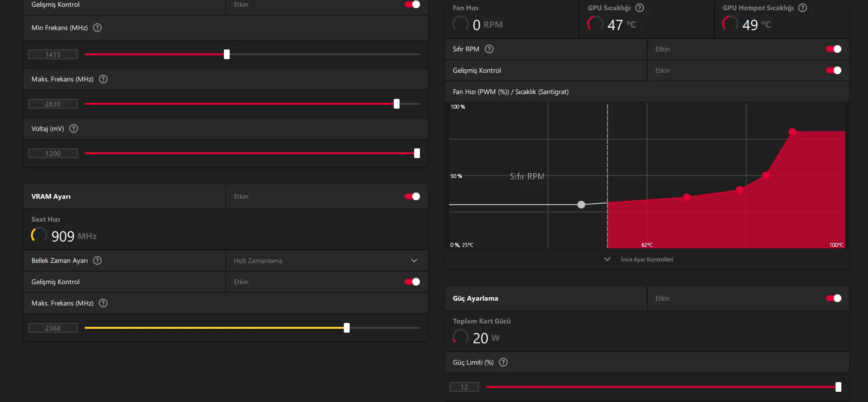
Task: Click help icon next to Bellek Zaman Ayarı
Action: click(97, 260)
